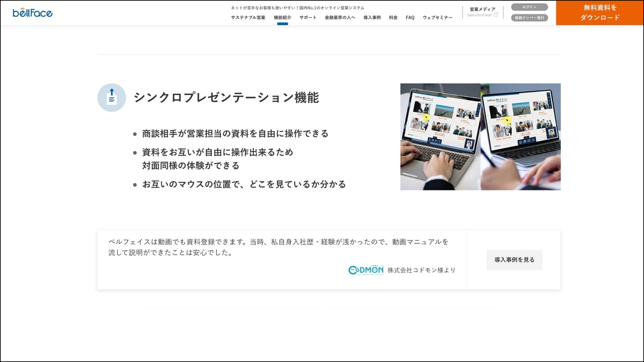This screenshot has width=644, height=362.
Task: Open the 機能紹介 navigation menu
Action: (x=283, y=17)
